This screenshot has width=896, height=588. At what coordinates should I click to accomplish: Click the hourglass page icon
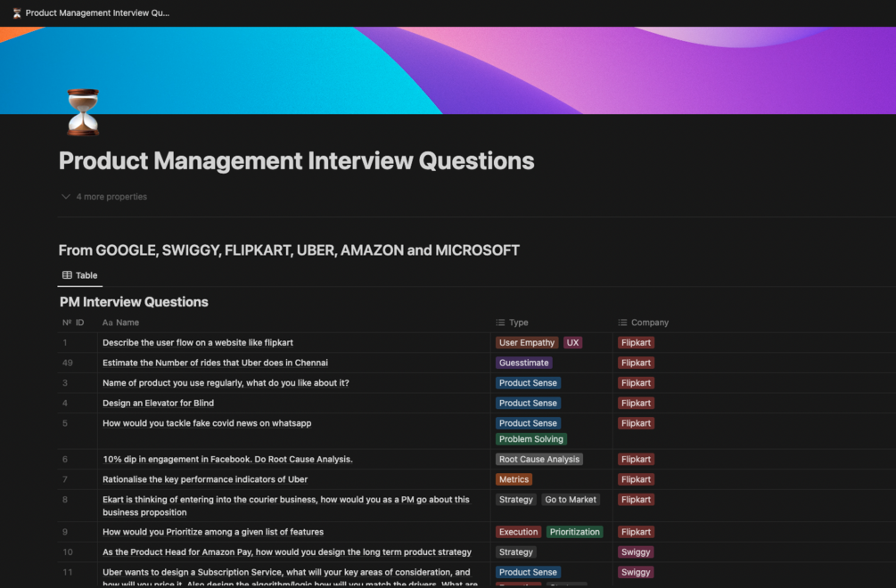point(83,112)
